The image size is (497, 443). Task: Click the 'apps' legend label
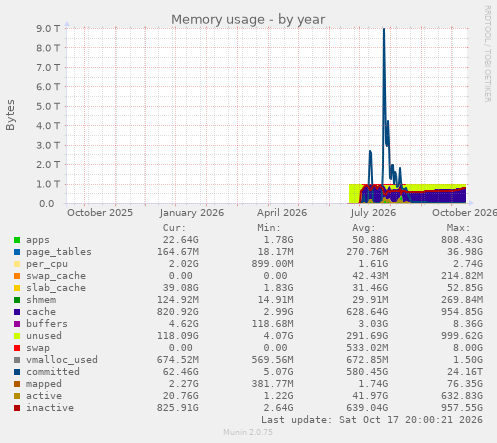pos(38,240)
